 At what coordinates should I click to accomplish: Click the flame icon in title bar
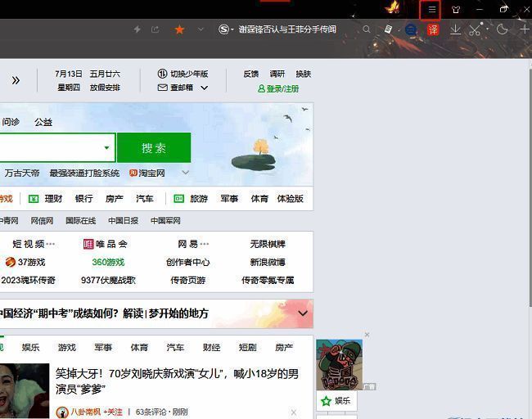pyautogui.click(x=393, y=7)
